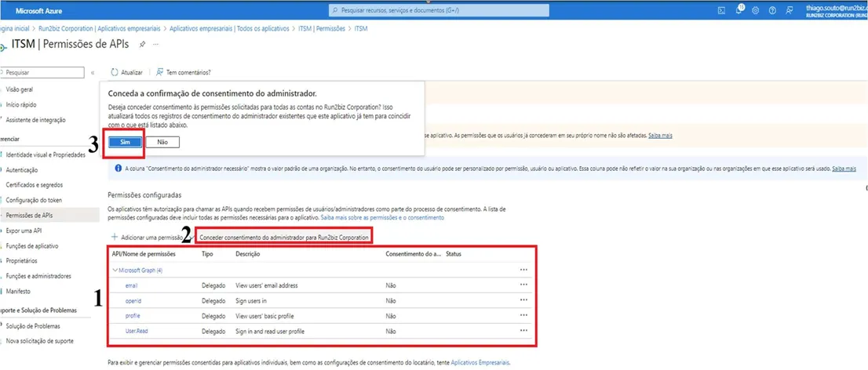Click the Tipo column header

coord(208,254)
